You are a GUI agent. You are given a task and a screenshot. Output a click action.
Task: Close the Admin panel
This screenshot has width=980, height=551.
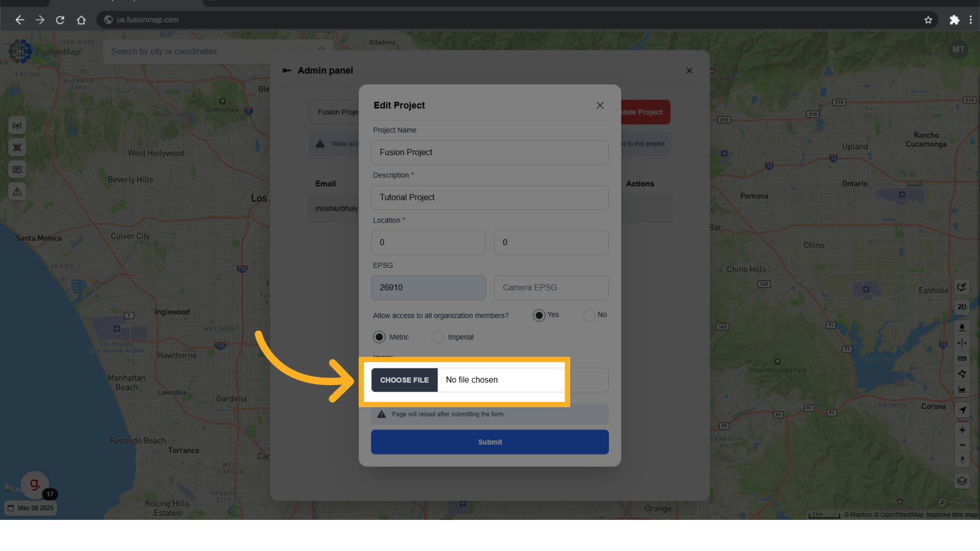(x=690, y=70)
